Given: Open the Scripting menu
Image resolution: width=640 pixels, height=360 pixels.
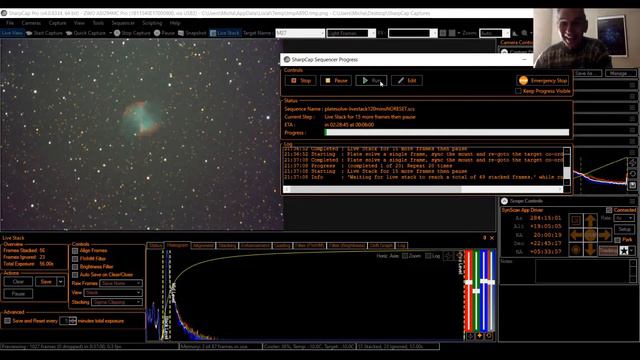Looking at the screenshot, I should tap(152, 23).
